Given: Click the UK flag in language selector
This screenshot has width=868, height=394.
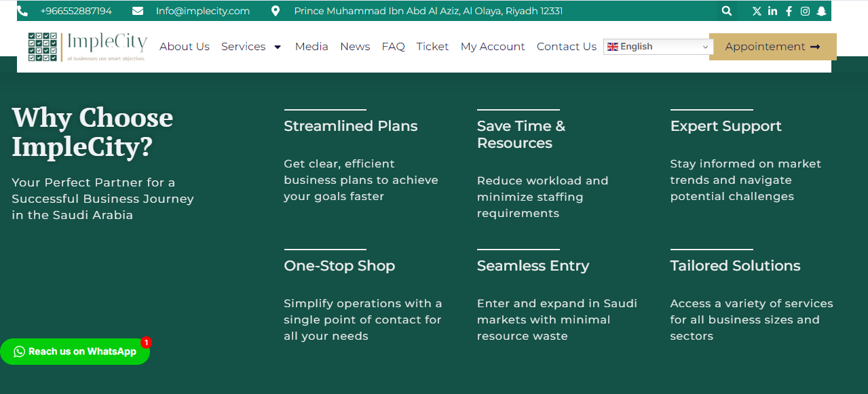Looking at the screenshot, I should point(613,47).
